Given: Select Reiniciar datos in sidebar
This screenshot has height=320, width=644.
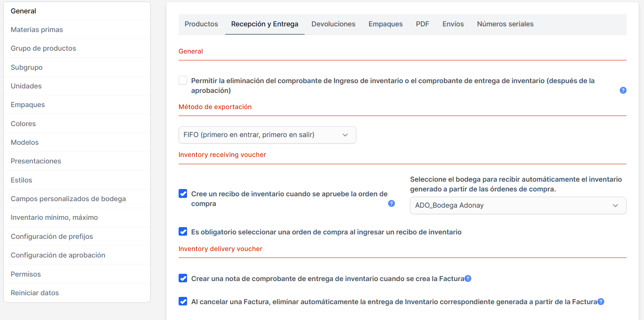Looking at the screenshot, I should [x=35, y=293].
